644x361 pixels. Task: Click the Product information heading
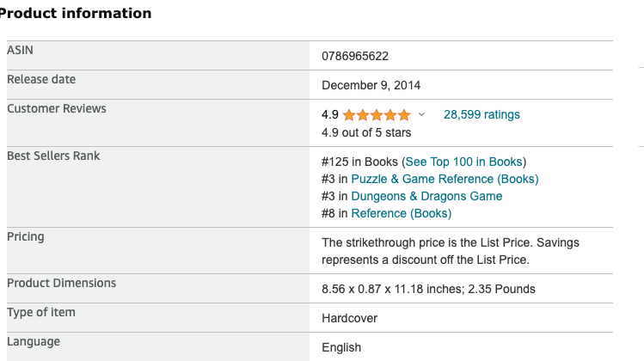[76, 13]
